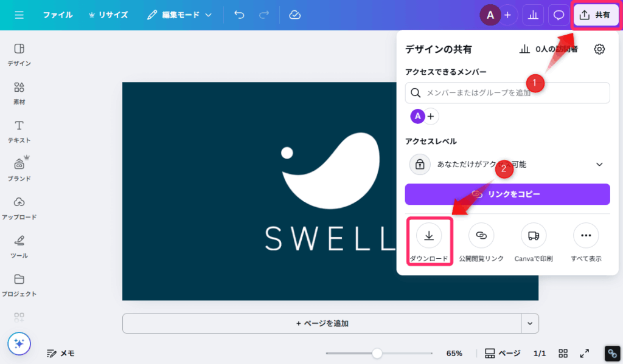This screenshot has width=623, height=364.
Task: Click the 0人の訪問者 visitor stats
Action: (x=548, y=49)
